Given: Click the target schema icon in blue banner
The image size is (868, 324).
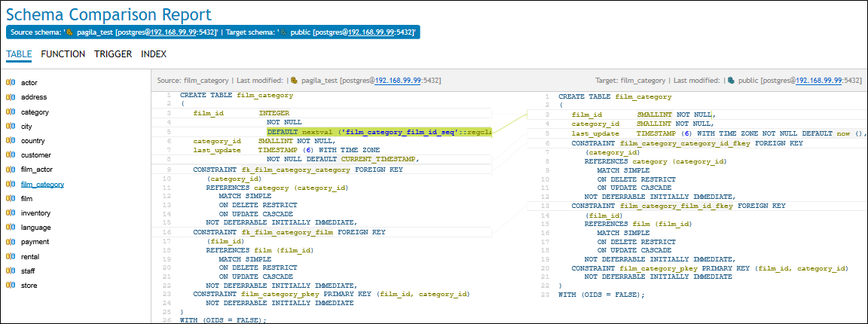Looking at the screenshot, I should coord(285,32).
